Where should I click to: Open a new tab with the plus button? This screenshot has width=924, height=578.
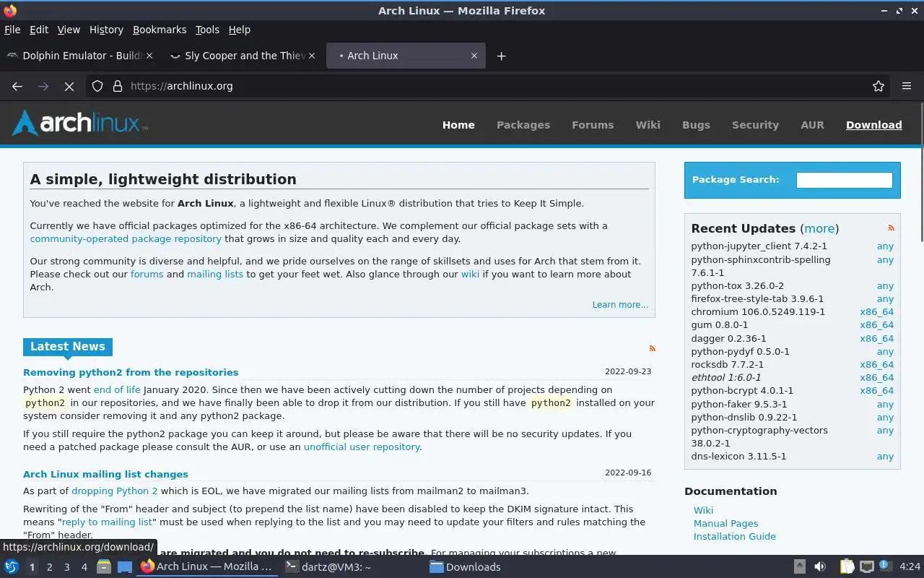[x=501, y=56]
